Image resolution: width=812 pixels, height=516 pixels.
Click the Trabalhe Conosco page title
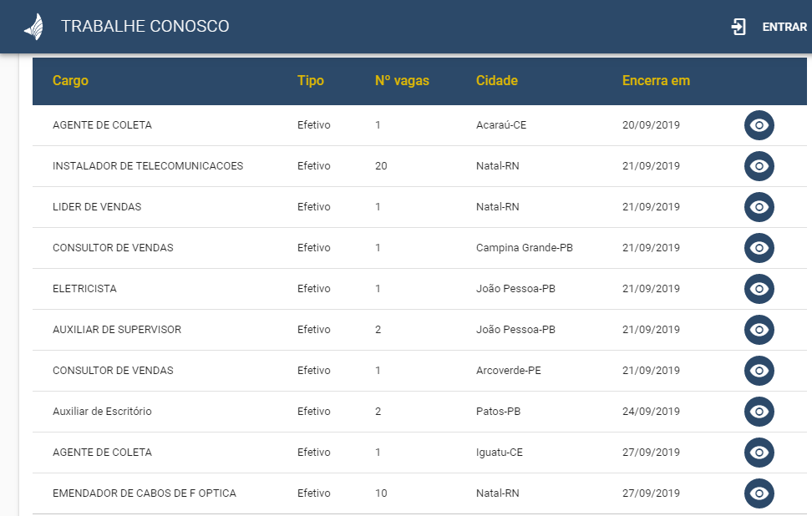click(x=145, y=27)
